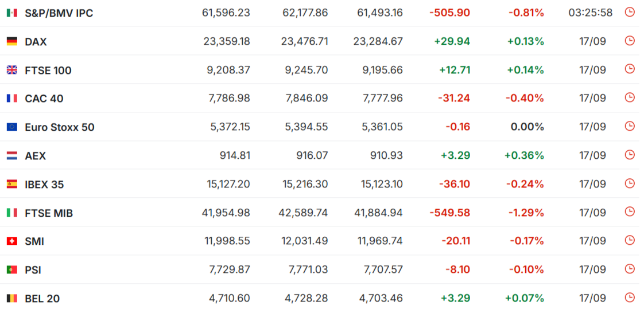
Task: Select the Euro Stoxx 50 index name
Action: [60, 128]
